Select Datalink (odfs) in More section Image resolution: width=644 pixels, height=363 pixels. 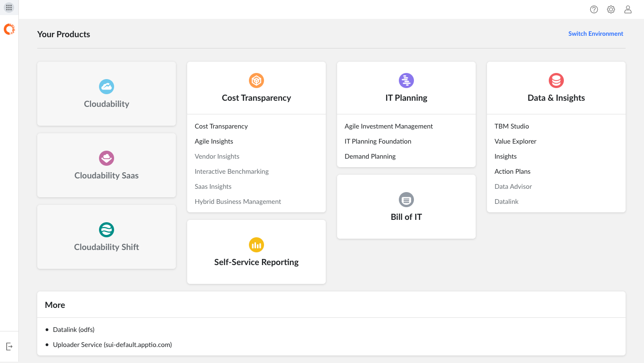(x=74, y=330)
